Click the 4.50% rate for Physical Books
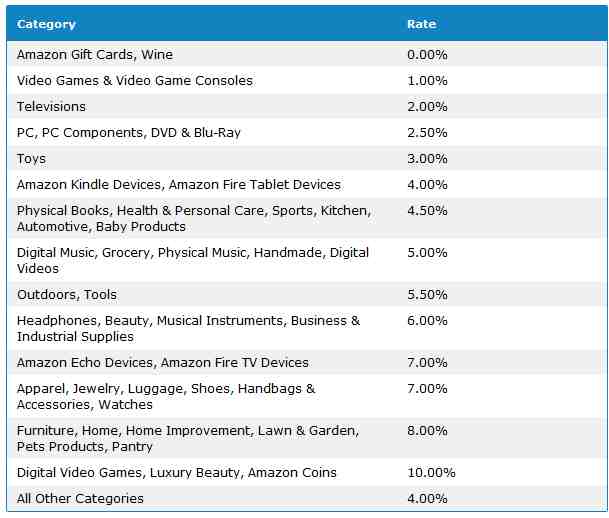 pyautogui.click(x=427, y=211)
